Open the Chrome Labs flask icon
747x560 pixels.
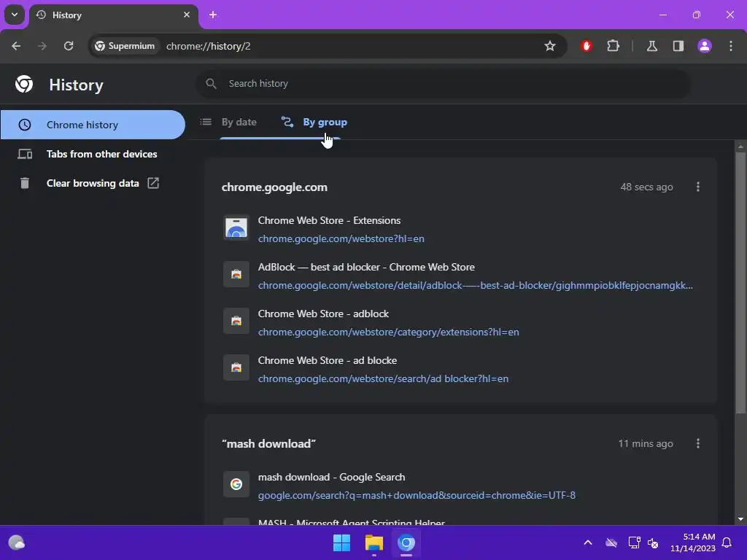coord(651,46)
